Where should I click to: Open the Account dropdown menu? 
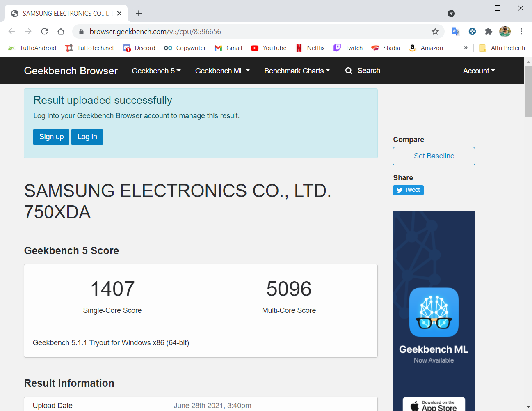point(479,71)
